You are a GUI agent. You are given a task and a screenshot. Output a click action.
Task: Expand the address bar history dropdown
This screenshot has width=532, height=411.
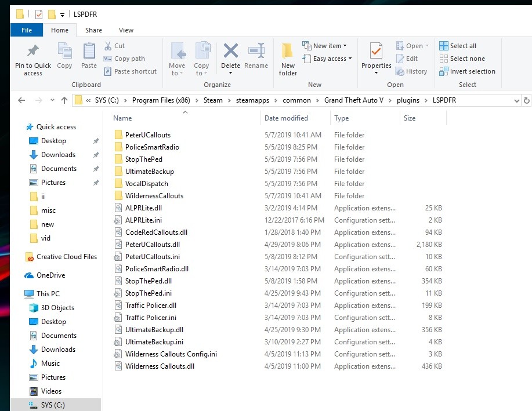click(x=516, y=101)
